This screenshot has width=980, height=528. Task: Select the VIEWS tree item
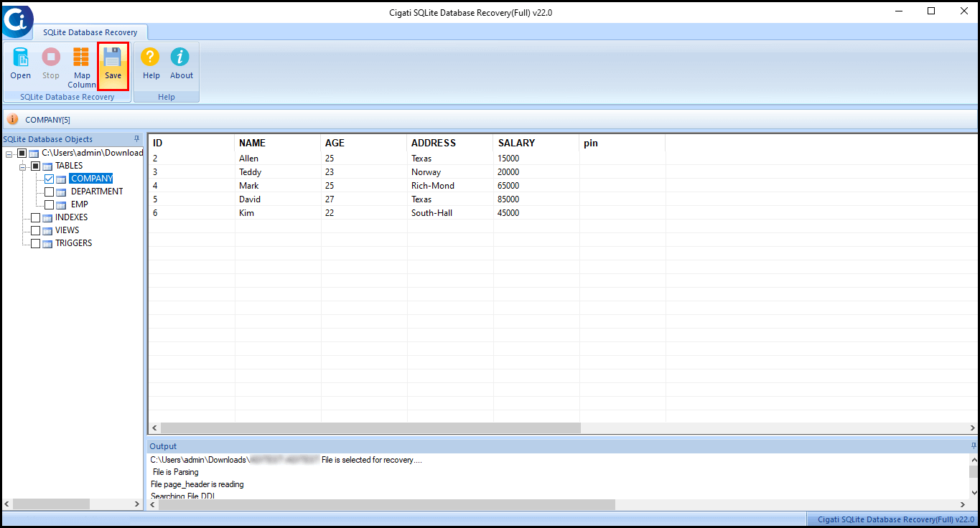tap(67, 230)
